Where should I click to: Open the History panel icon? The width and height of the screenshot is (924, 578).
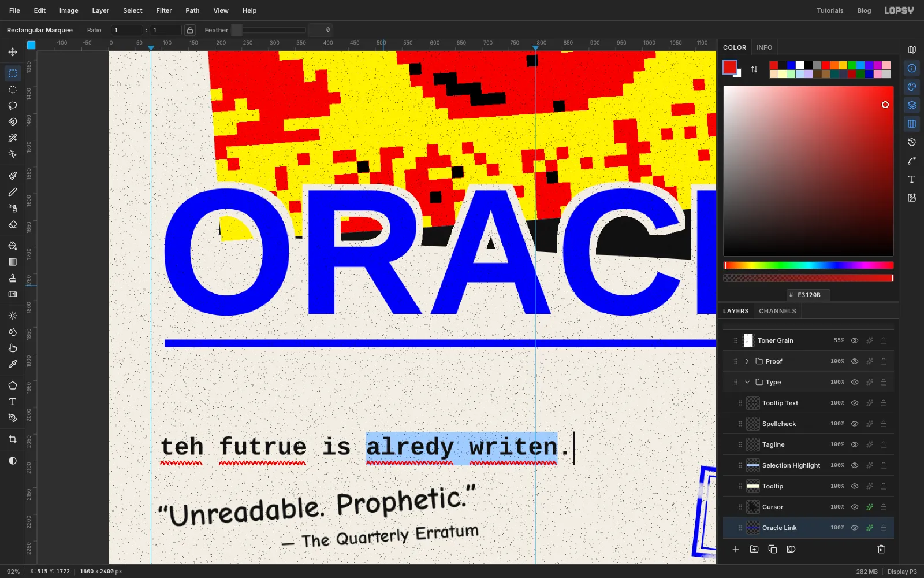912,142
